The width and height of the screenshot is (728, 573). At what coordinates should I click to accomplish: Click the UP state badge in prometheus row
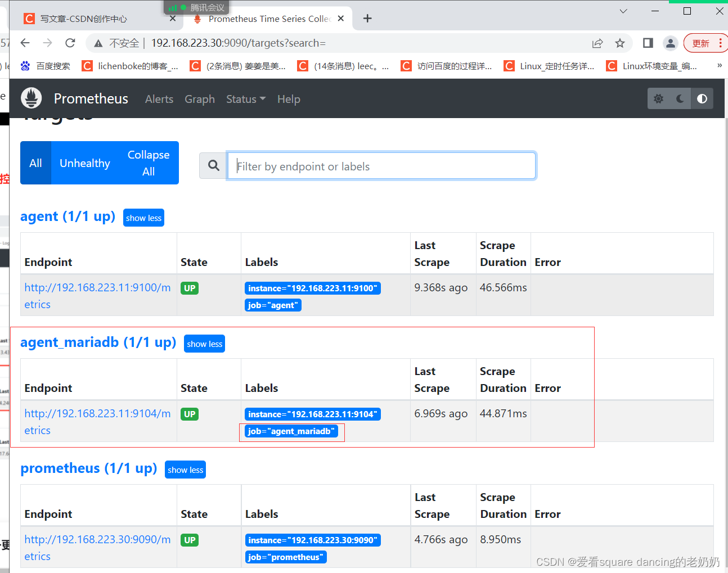[190, 540]
